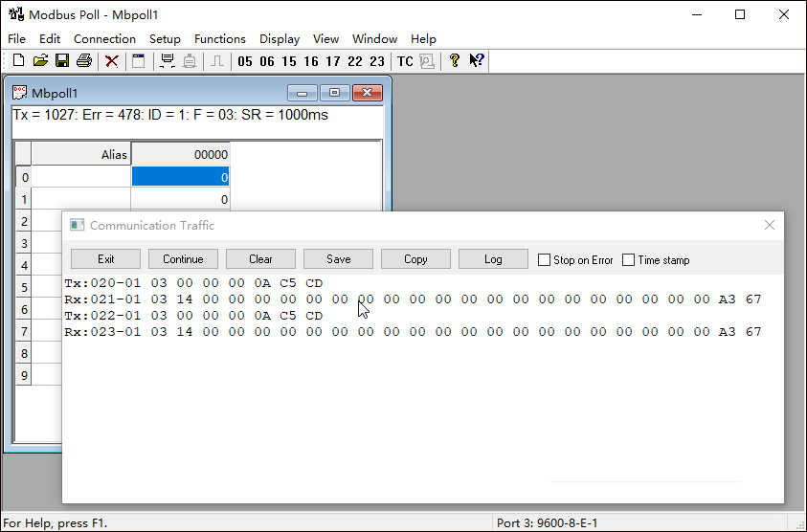Maximize the Mbpoll1 child window

[x=334, y=93]
